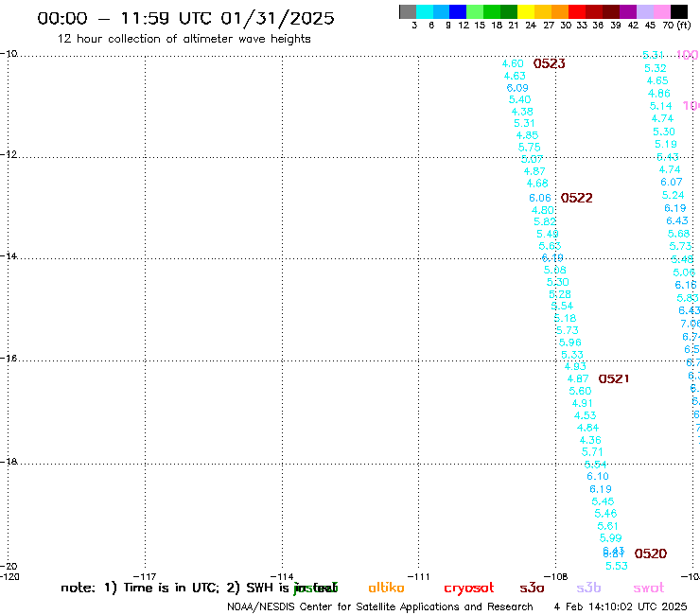Select the s3a pass label 0520
700x615 pixels.
651,553
